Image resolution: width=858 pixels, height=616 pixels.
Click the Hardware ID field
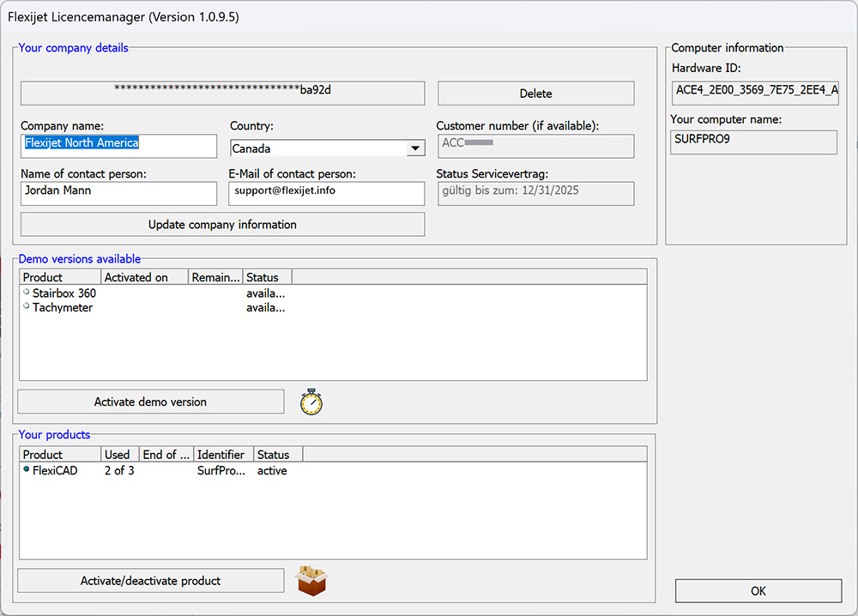tap(755, 91)
